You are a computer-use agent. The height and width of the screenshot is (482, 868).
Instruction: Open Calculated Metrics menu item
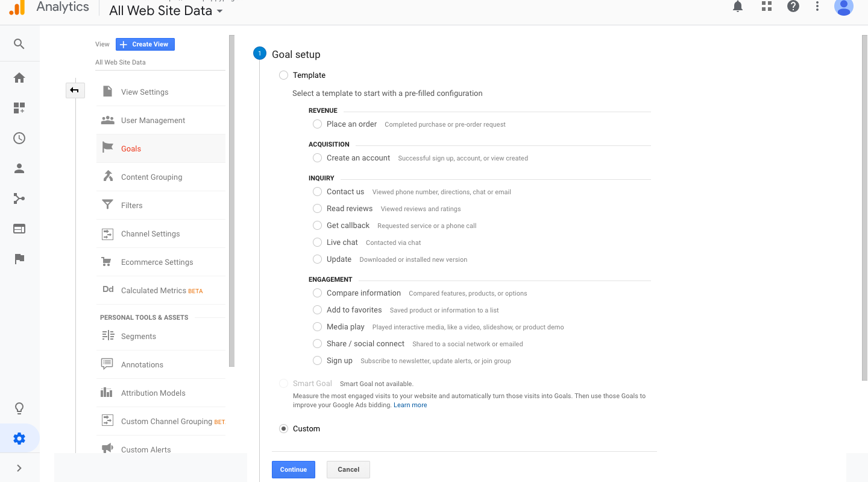pyautogui.click(x=160, y=290)
